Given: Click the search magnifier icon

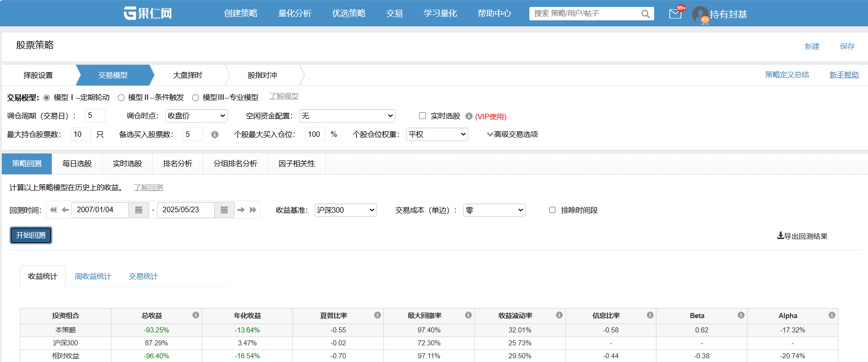Looking at the screenshot, I should (x=645, y=14).
